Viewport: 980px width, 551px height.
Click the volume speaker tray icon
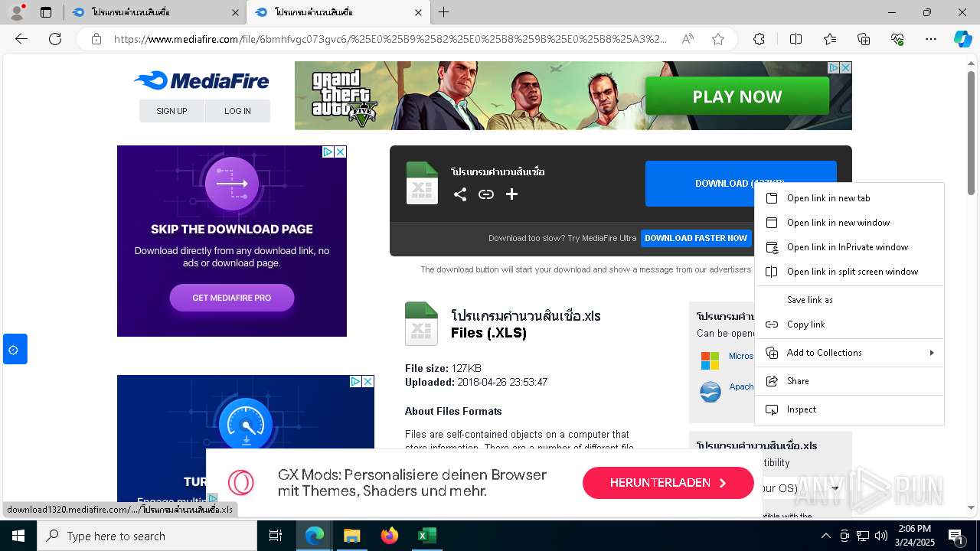point(881,536)
